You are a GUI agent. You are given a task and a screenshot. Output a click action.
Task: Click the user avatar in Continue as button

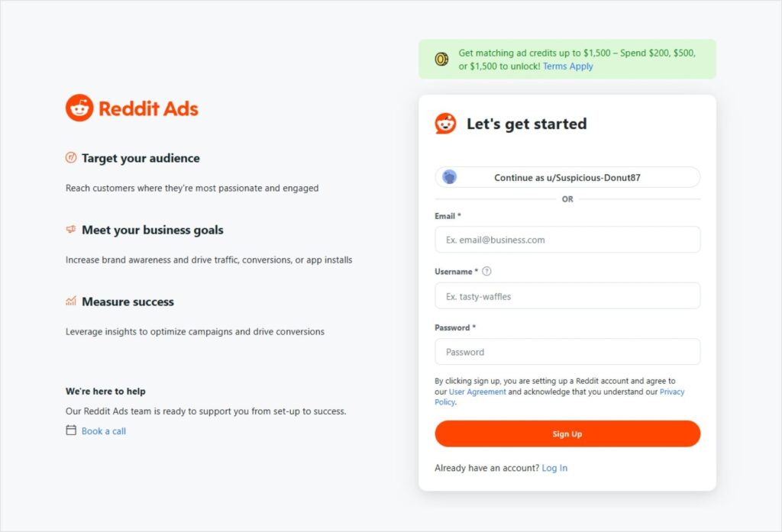click(x=449, y=177)
